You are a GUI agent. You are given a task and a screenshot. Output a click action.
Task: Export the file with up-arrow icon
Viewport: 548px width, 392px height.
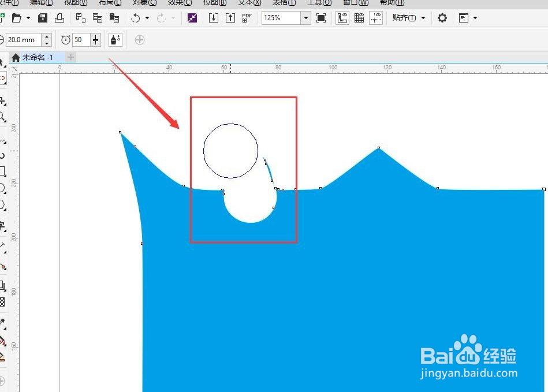point(230,18)
